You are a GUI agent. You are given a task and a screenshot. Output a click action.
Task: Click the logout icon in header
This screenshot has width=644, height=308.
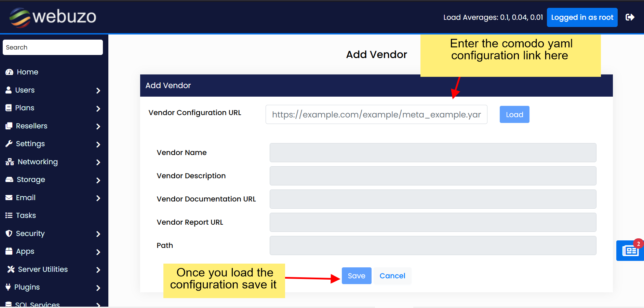click(630, 17)
